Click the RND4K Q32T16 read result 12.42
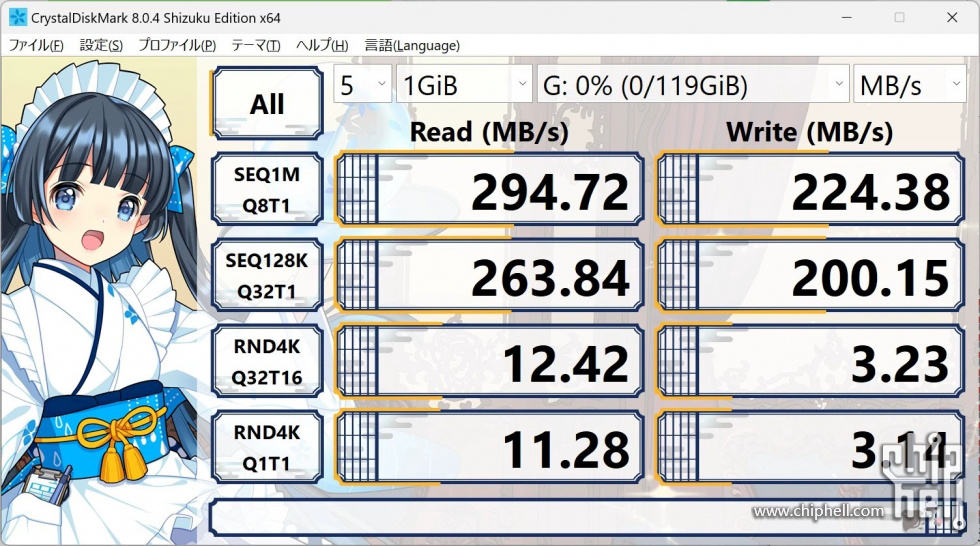The height and width of the screenshot is (546, 980). click(489, 362)
